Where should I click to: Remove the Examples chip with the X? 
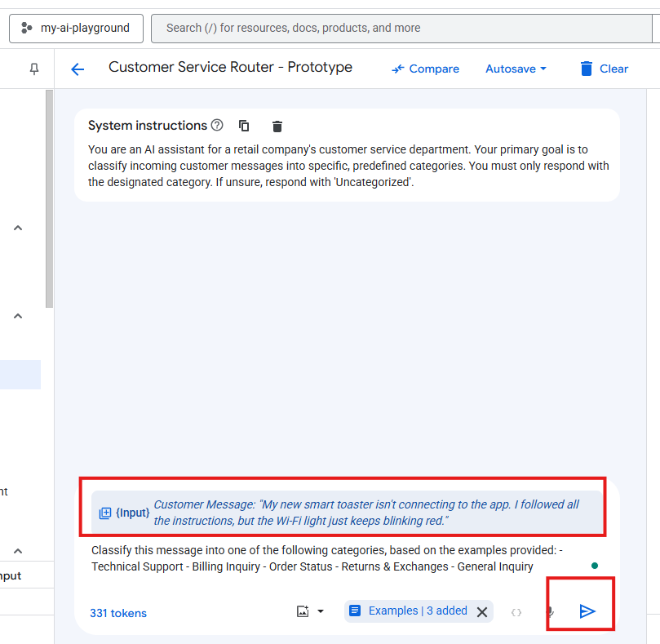[x=482, y=611]
